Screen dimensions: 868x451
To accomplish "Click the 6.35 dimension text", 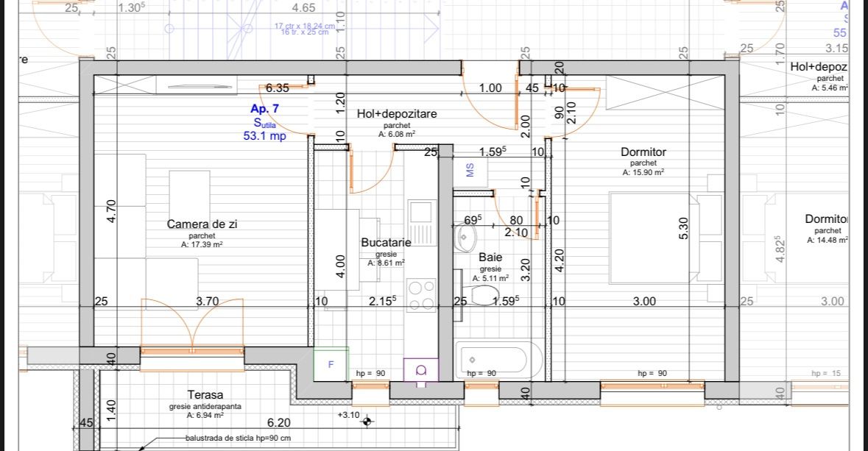I will point(277,88).
